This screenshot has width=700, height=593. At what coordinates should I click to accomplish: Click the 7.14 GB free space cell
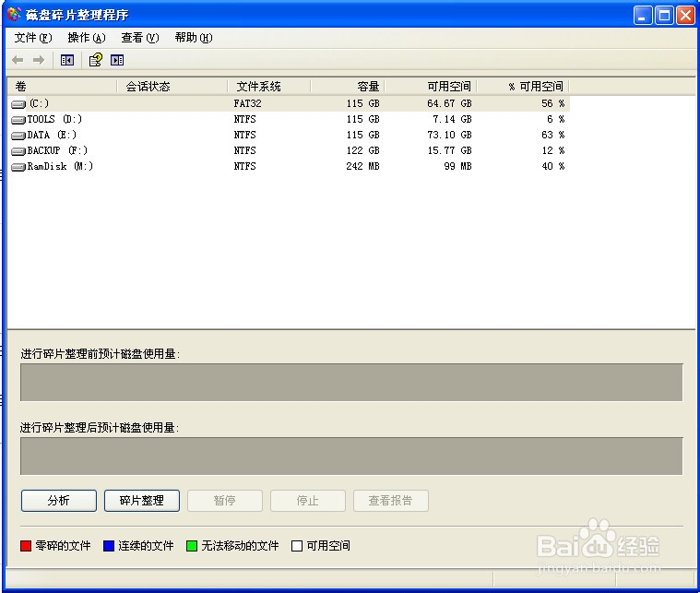[x=452, y=119]
